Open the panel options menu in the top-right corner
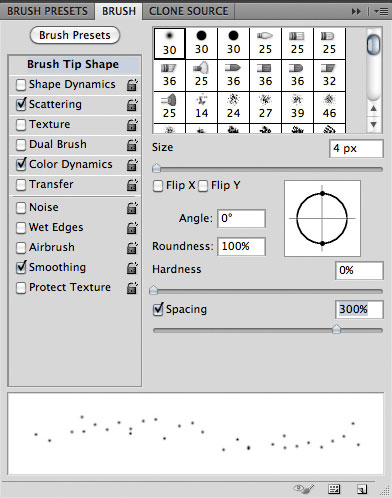 click(x=381, y=11)
